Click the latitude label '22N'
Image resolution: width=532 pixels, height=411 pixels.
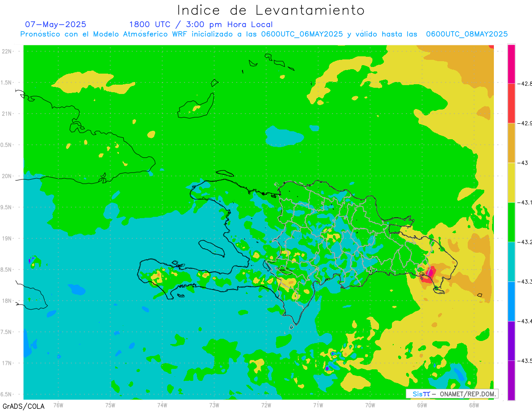(x=8, y=51)
